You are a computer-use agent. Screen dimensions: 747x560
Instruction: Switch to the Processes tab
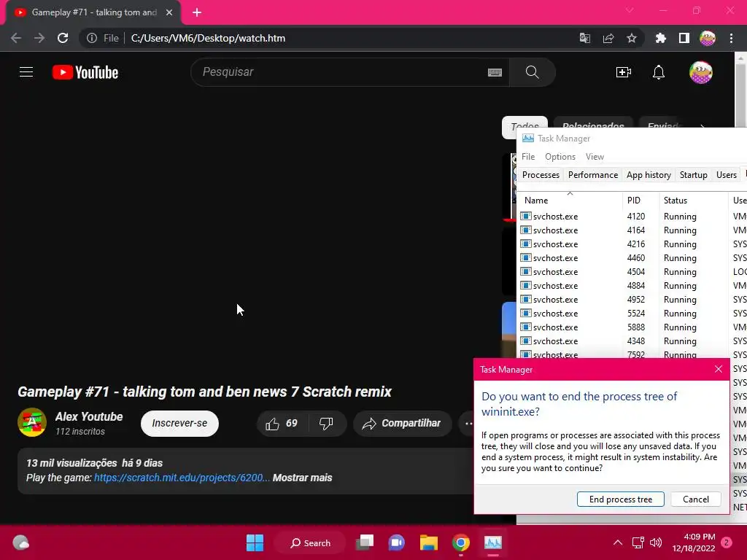click(x=541, y=175)
